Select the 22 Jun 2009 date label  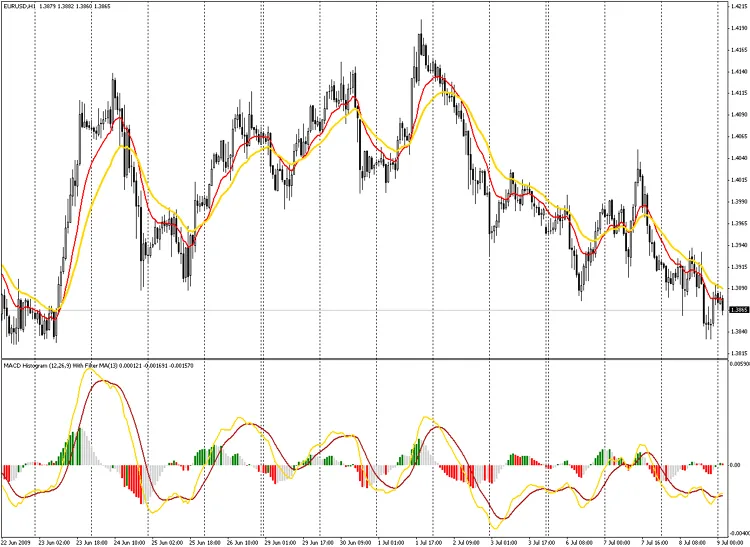pos(22,540)
